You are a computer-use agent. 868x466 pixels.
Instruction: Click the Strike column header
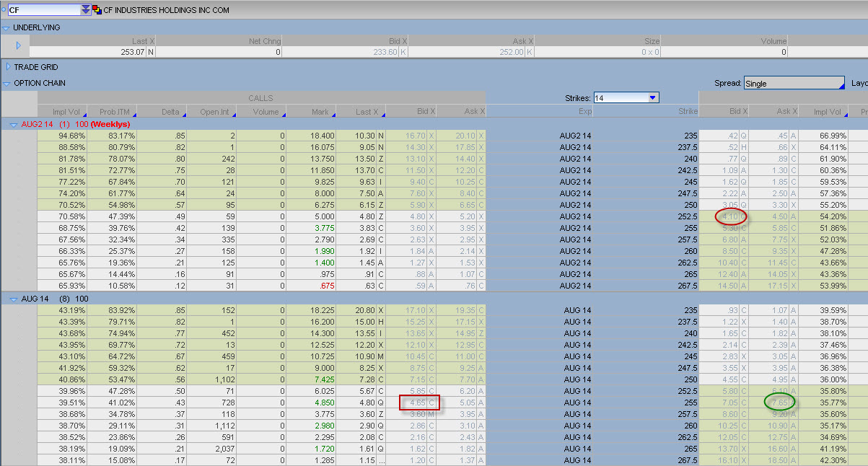tap(687, 112)
